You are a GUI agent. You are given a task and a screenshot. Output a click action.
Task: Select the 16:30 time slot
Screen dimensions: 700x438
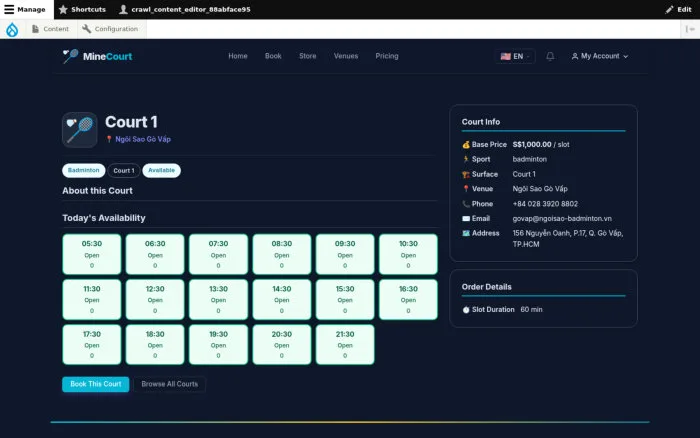click(408, 299)
